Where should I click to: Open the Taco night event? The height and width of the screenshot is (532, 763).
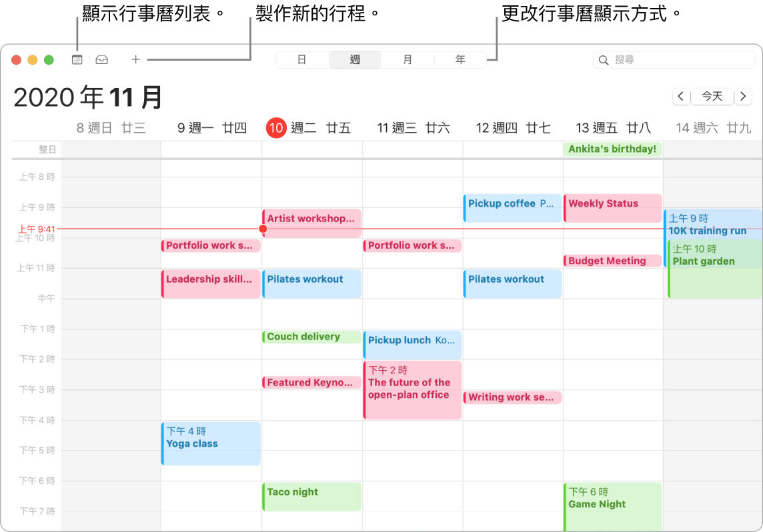(x=311, y=496)
